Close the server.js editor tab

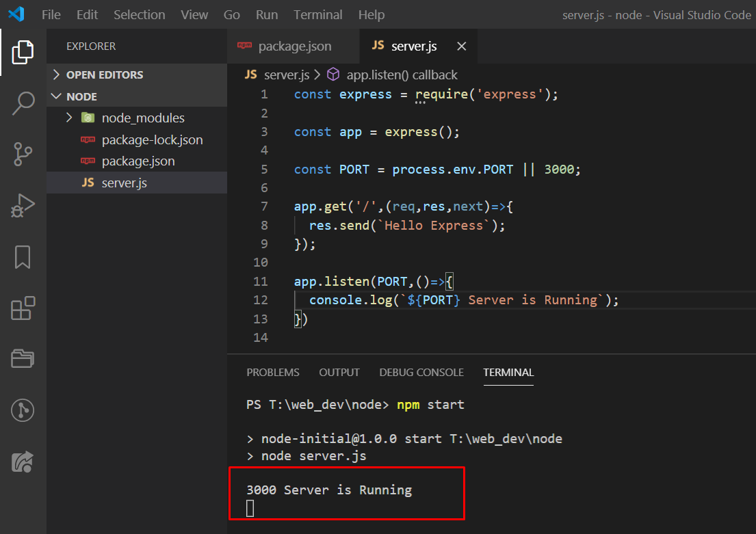pyautogui.click(x=461, y=46)
